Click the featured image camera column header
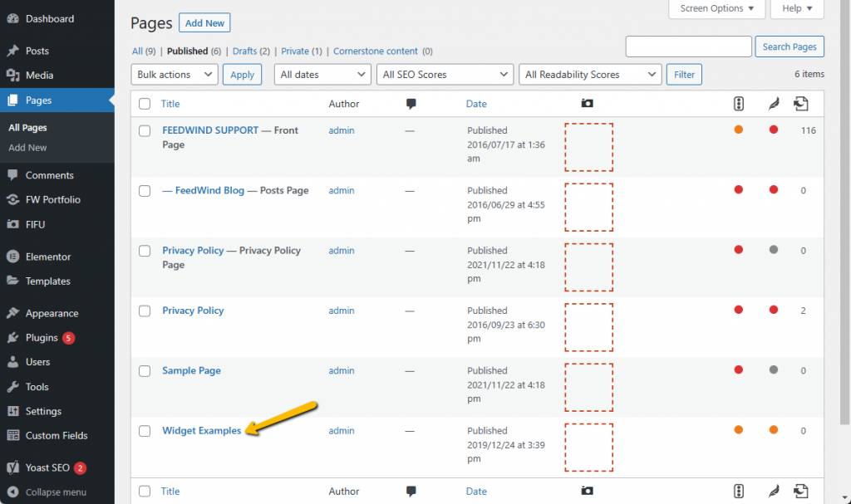 point(587,103)
